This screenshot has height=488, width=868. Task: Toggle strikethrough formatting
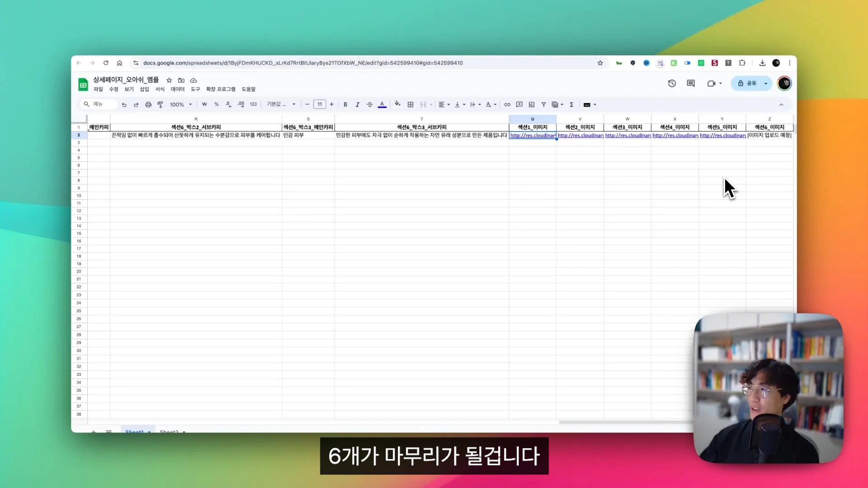370,104
